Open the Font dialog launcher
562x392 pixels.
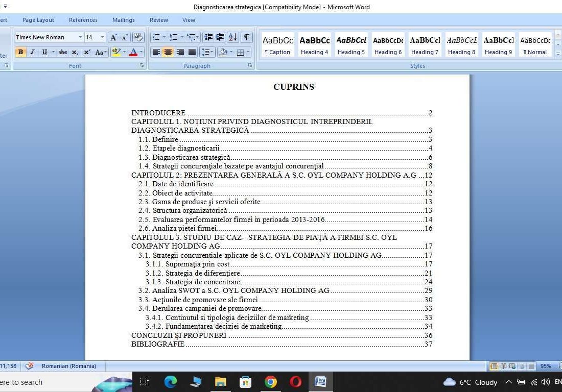click(x=142, y=65)
